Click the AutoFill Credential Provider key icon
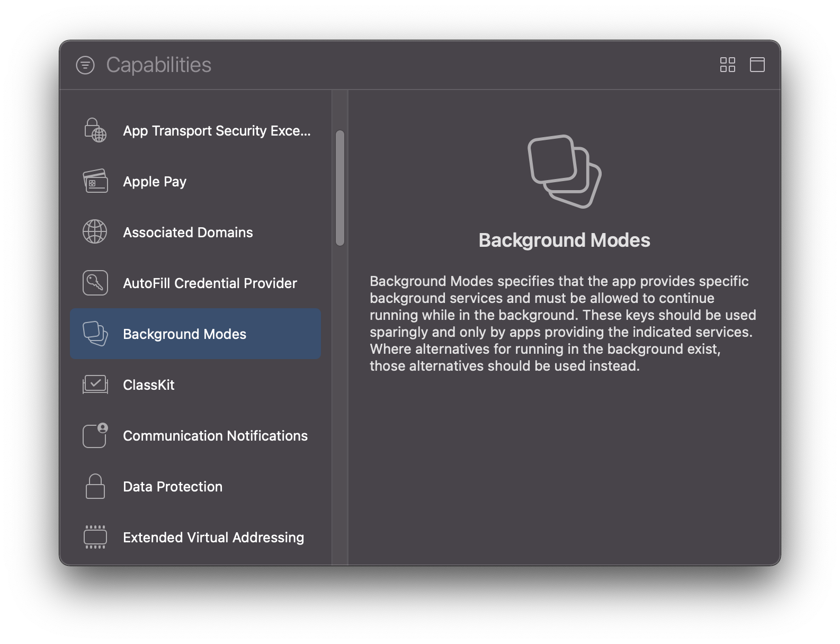The image size is (840, 644). tap(95, 283)
